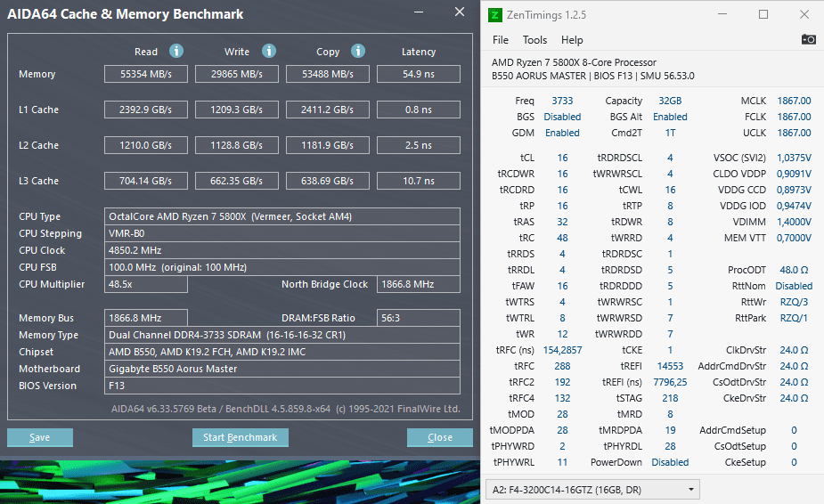Open the Tools menu in ZenTimings

point(534,40)
